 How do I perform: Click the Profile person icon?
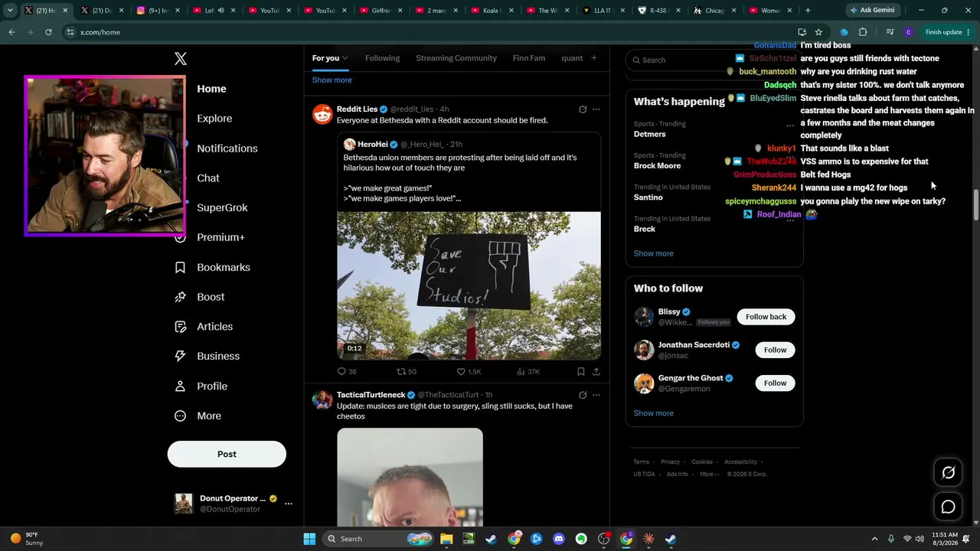tap(180, 386)
